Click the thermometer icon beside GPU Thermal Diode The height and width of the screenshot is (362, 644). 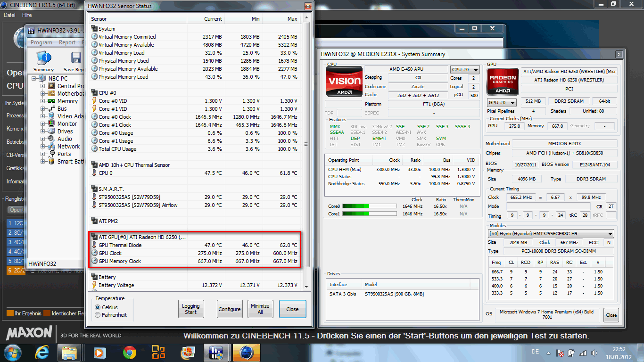[94, 245]
